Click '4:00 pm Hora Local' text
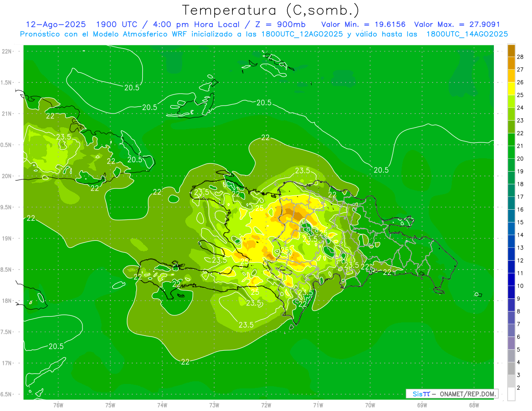 [x=196, y=24]
